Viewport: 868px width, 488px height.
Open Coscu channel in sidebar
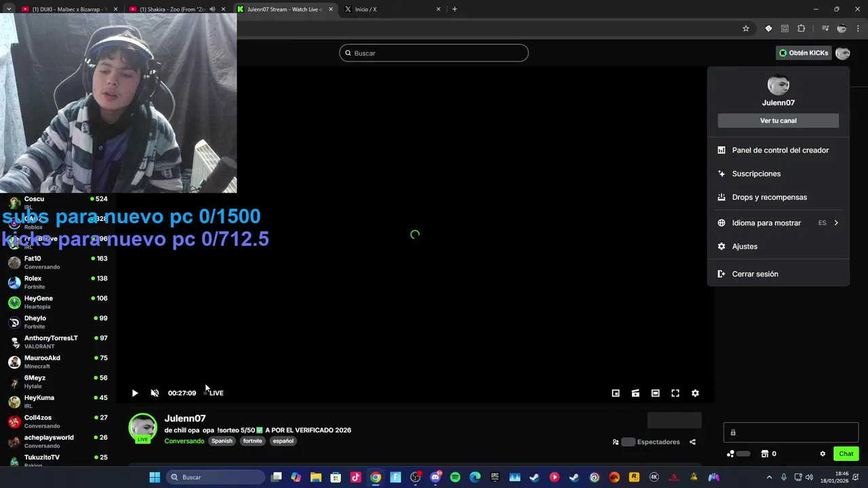(58, 203)
